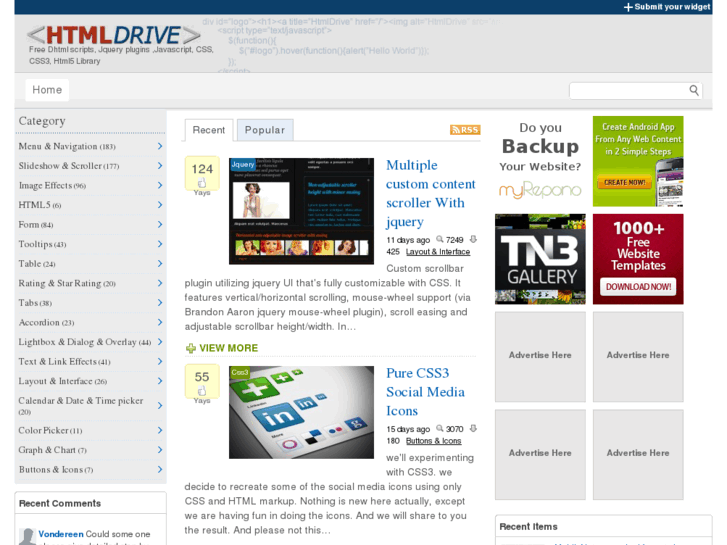Open the Buttons & Icons sidebar category
Image resolution: width=727 pixels, height=545 pixels.
[x=56, y=469]
